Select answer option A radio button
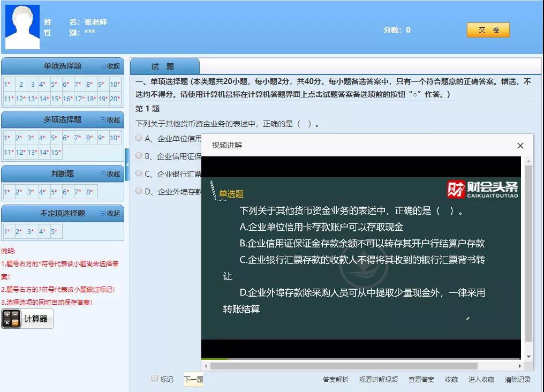Image resolution: width=544 pixels, height=392 pixels. pyautogui.click(x=139, y=138)
